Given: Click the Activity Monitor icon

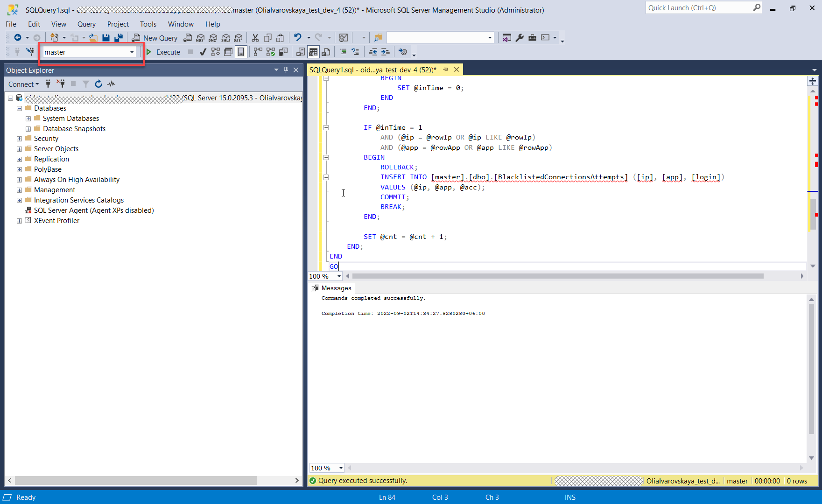Looking at the screenshot, I should tap(344, 38).
